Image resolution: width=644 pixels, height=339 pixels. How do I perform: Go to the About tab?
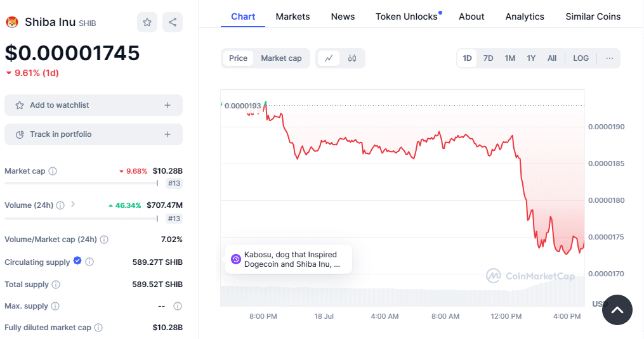[x=471, y=17]
